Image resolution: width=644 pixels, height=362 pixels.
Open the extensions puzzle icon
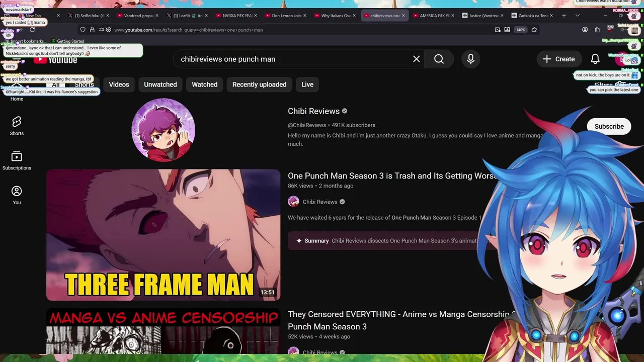(x=597, y=30)
